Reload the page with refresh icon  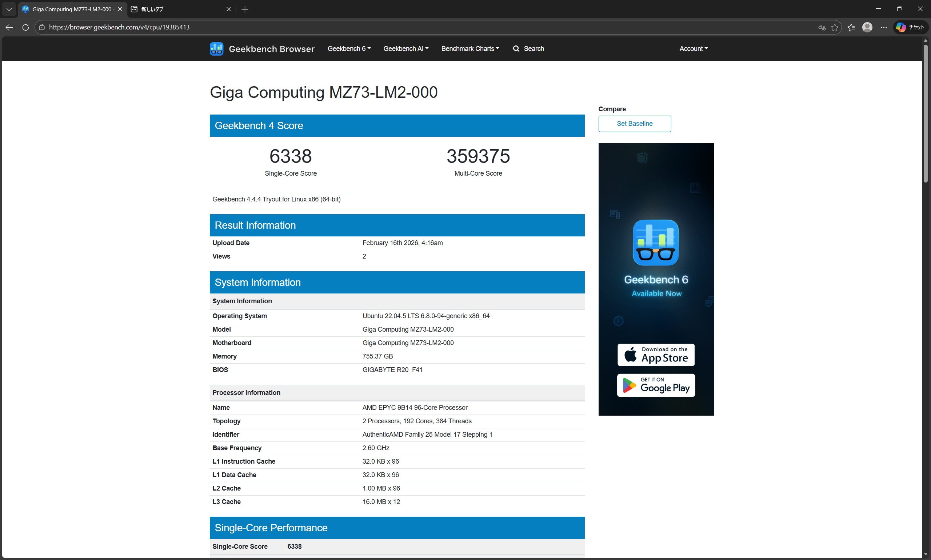click(x=26, y=27)
